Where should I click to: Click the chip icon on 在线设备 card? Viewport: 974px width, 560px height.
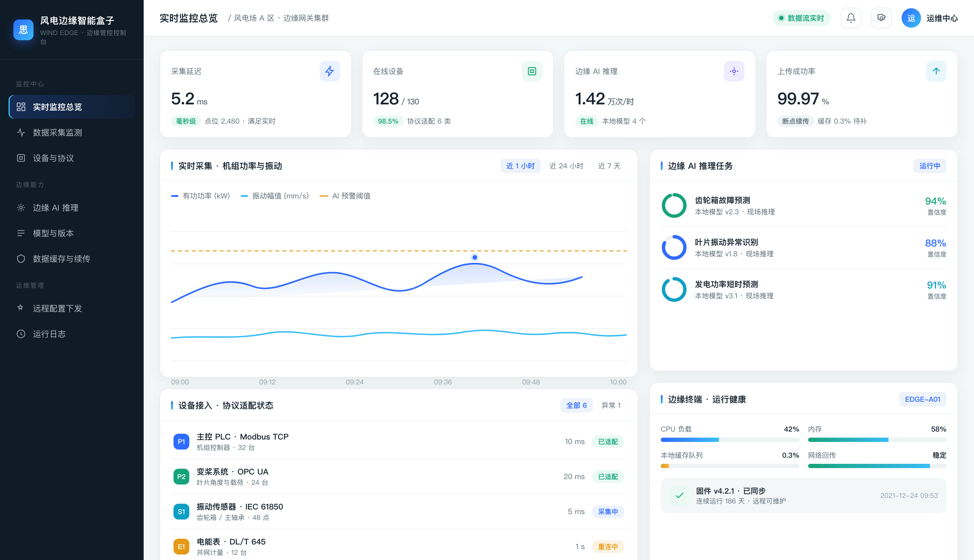(x=532, y=71)
